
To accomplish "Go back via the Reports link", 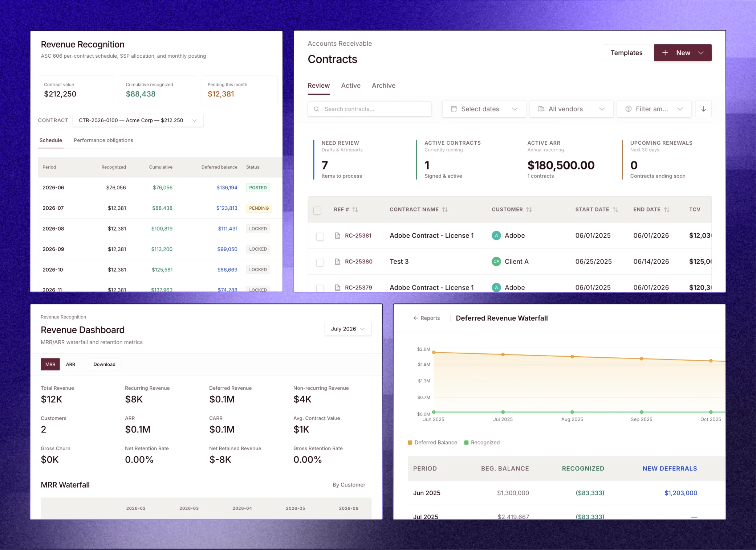I will click(x=427, y=318).
